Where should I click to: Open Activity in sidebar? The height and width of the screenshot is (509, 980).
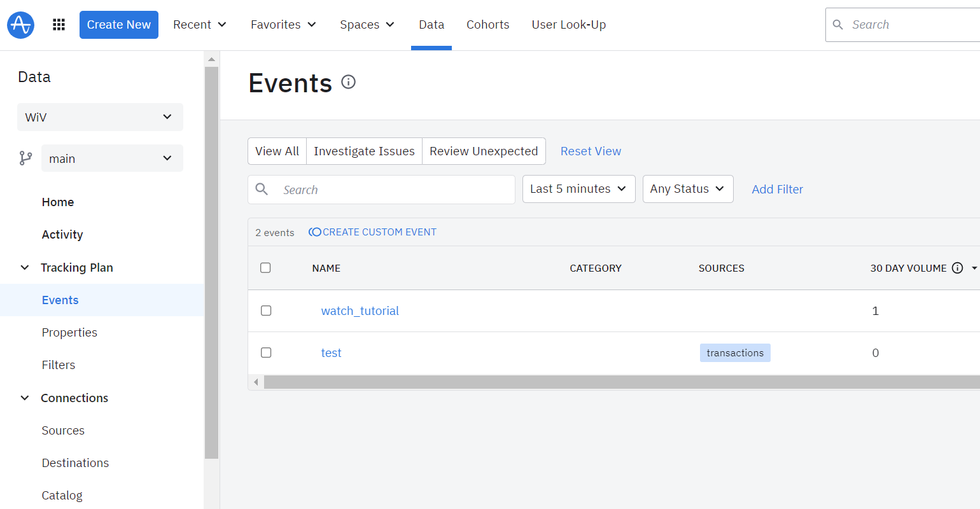click(62, 235)
